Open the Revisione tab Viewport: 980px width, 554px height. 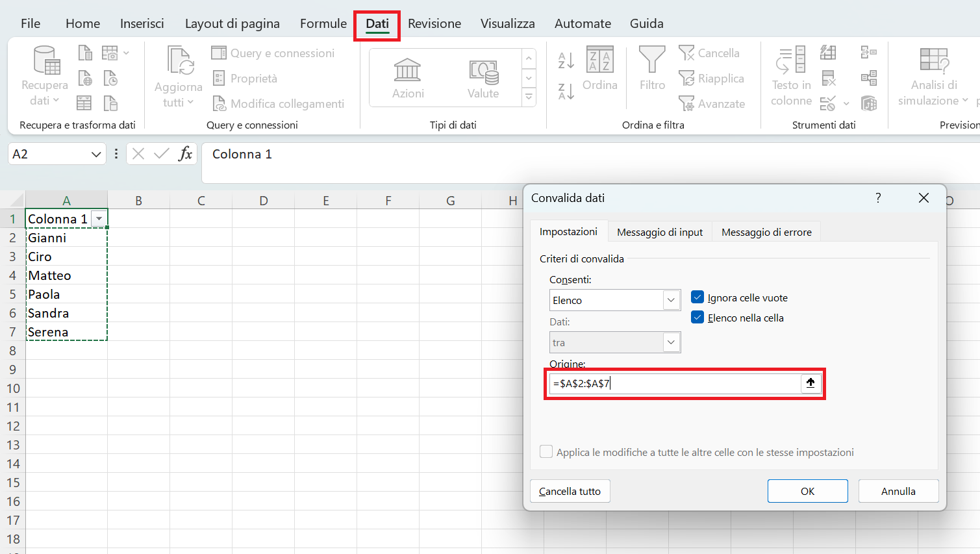[434, 23]
